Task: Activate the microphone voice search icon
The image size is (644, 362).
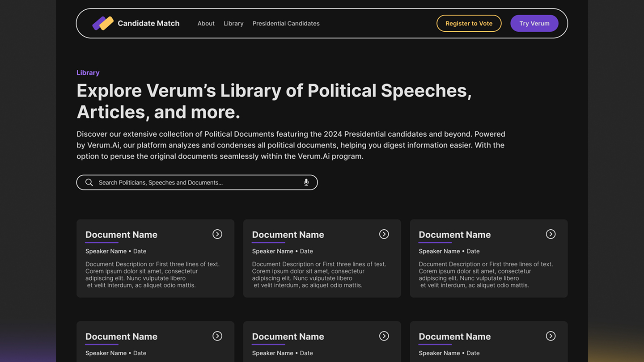Action: (x=306, y=182)
